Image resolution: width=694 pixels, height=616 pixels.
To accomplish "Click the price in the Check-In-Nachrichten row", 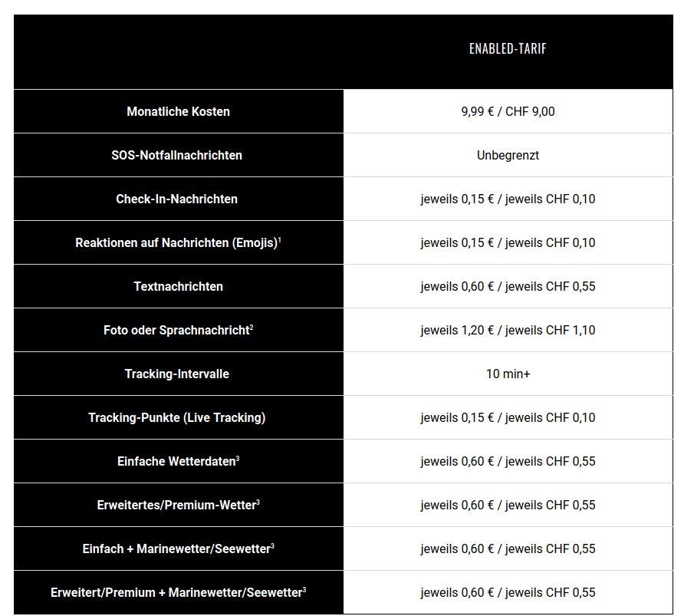I will [508, 199].
